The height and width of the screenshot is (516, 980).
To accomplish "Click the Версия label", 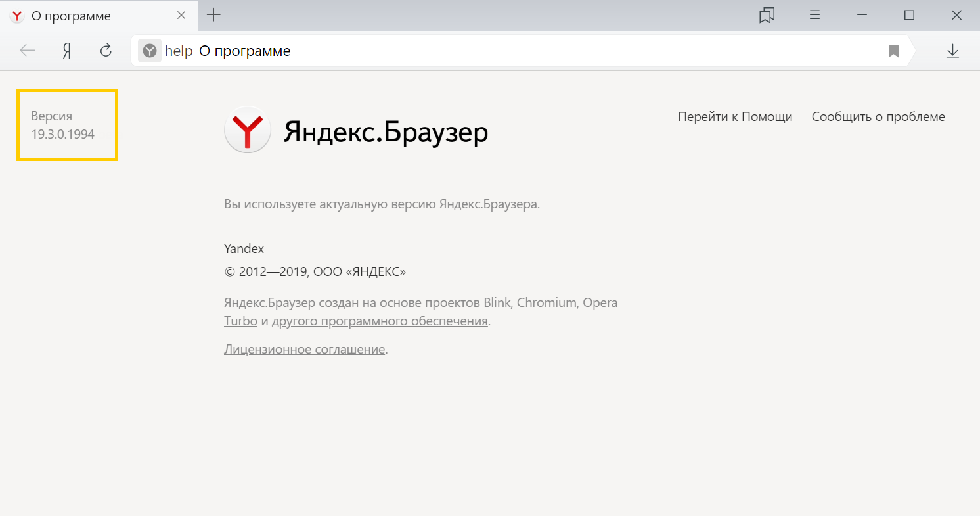I will (x=52, y=116).
